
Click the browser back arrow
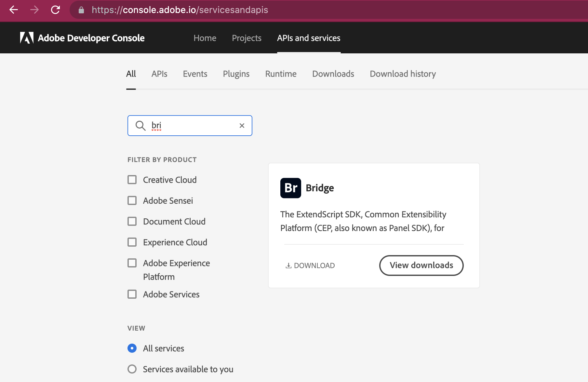point(13,10)
